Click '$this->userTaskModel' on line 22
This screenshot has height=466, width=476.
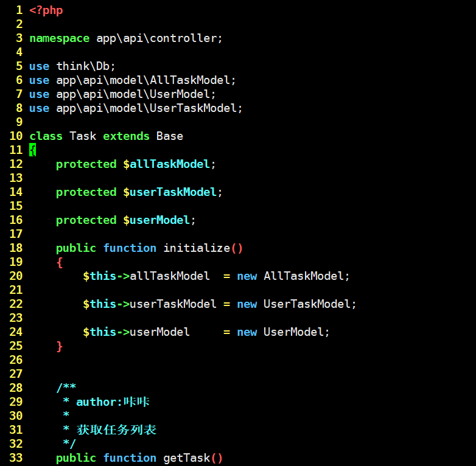pos(149,304)
